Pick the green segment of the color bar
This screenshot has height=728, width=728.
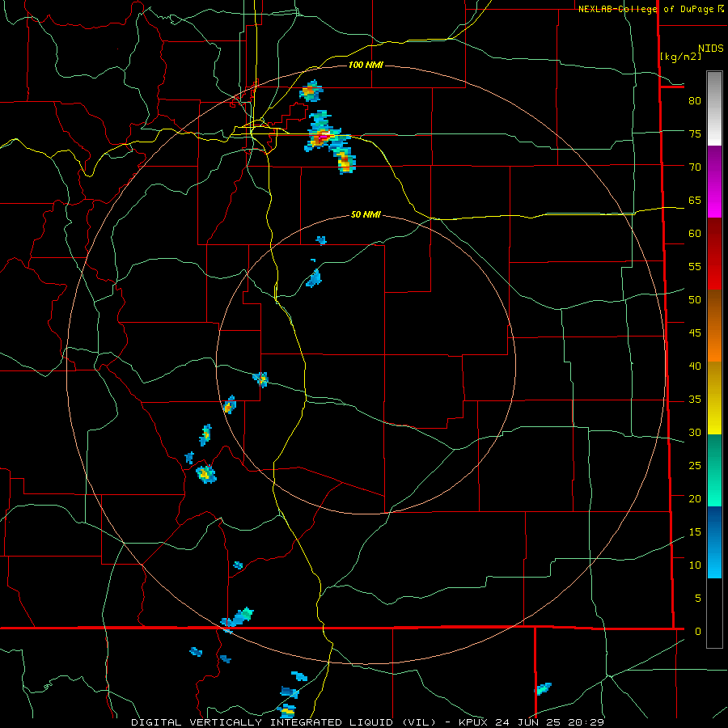click(714, 470)
